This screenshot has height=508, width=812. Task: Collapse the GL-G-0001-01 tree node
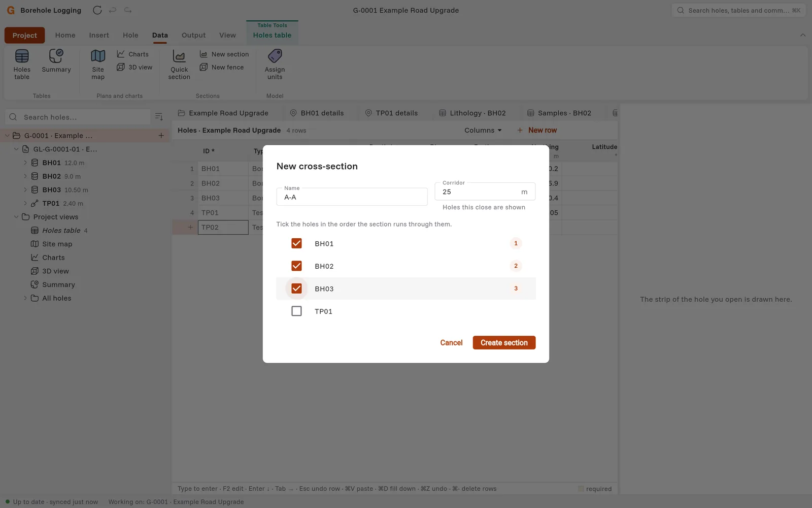[x=16, y=149]
